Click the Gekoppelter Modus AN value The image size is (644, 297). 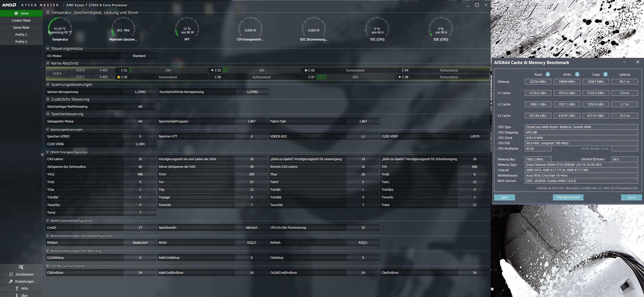click(140, 121)
